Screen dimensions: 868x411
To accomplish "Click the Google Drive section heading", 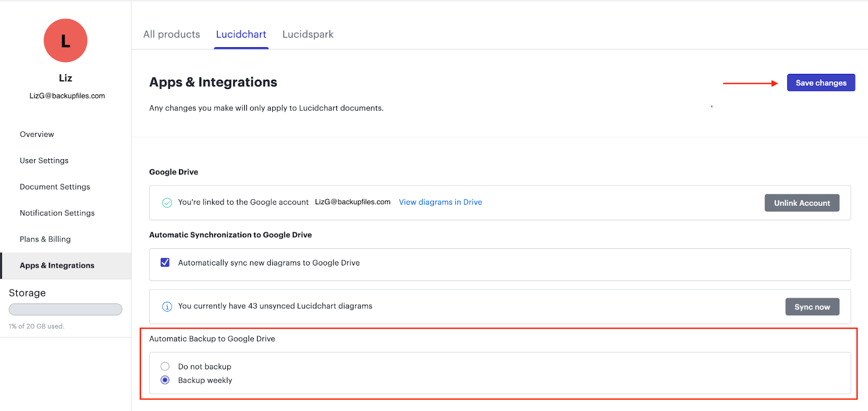I will click(174, 172).
